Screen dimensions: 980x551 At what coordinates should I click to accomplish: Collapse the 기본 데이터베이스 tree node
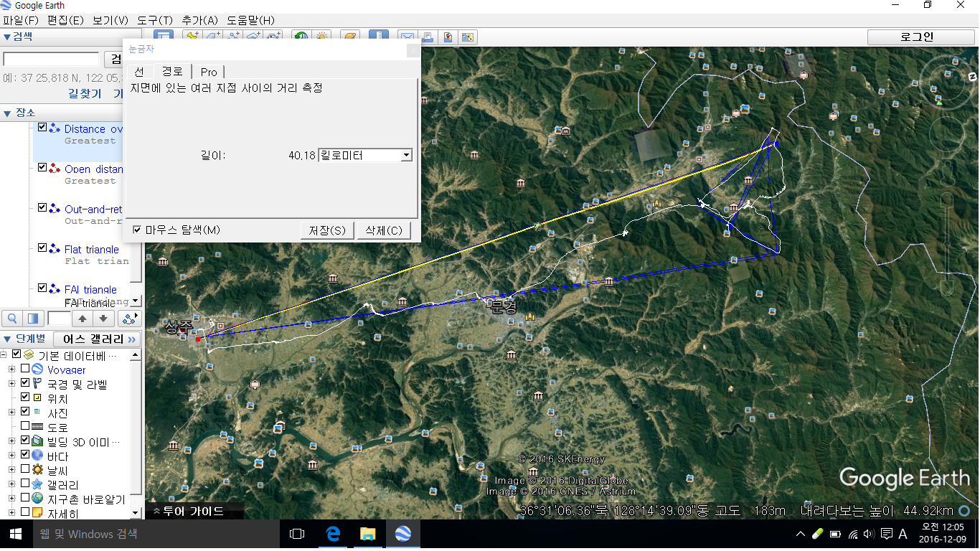point(3,354)
